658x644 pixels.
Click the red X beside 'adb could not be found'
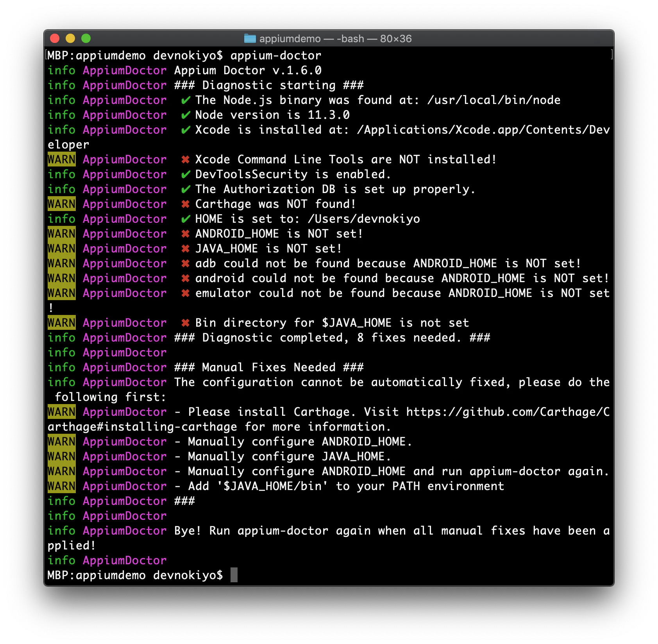pos(186,263)
